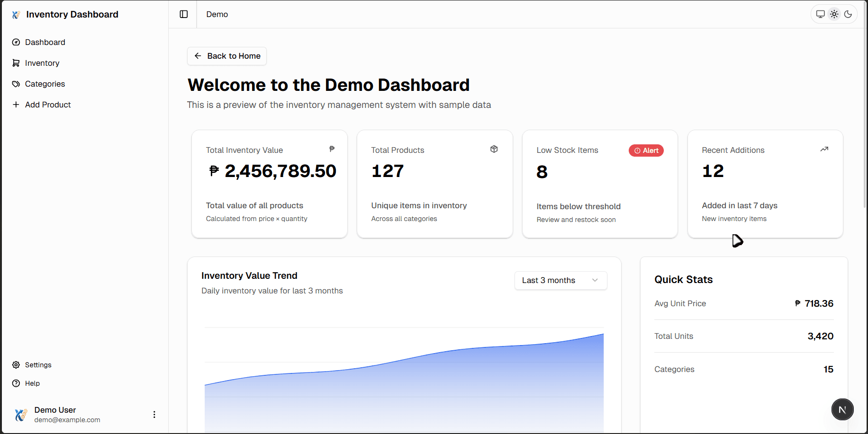Open Settings via the gear icon

pyautogui.click(x=16, y=364)
